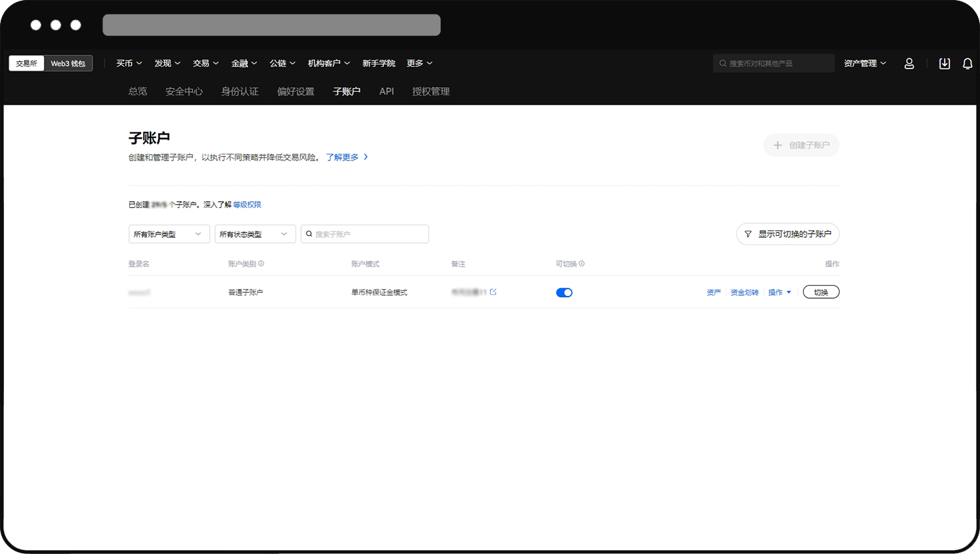Click the 登录名 column header
This screenshot has width=980, height=554.
[138, 264]
